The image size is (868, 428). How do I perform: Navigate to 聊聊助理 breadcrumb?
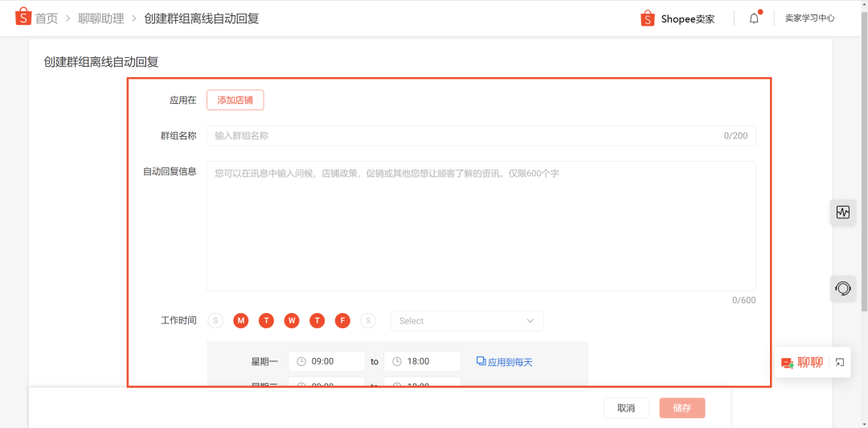[x=100, y=19]
